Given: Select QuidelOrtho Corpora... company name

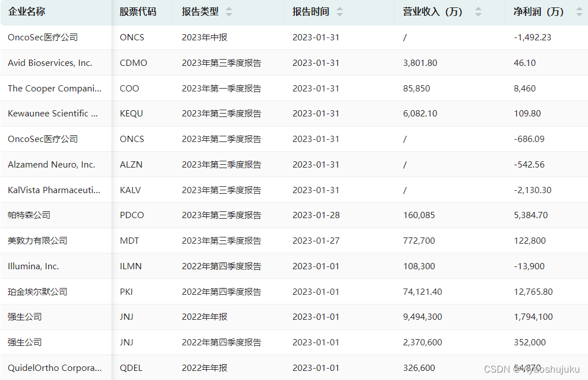Looking at the screenshot, I should click(55, 368).
